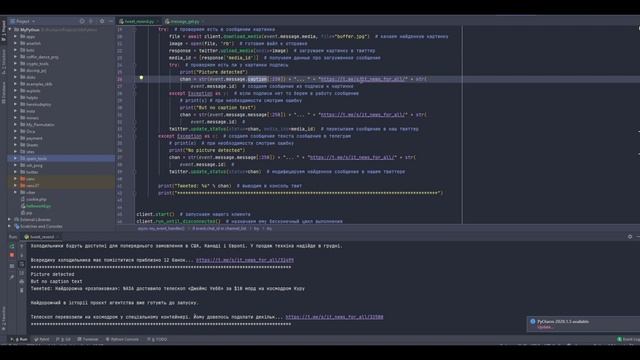The height and width of the screenshot is (360, 640).
Task: Select the tweet run configuration tab in Run panel
Action: click(x=42, y=237)
